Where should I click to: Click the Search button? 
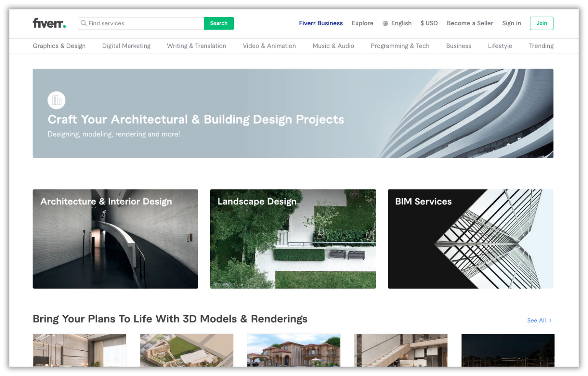[219, 23]
